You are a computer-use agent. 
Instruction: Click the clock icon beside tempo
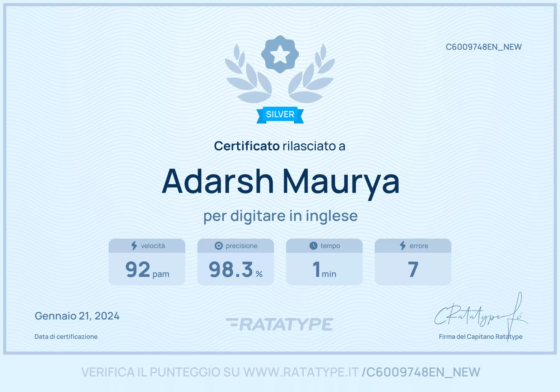tap(314, 246)
